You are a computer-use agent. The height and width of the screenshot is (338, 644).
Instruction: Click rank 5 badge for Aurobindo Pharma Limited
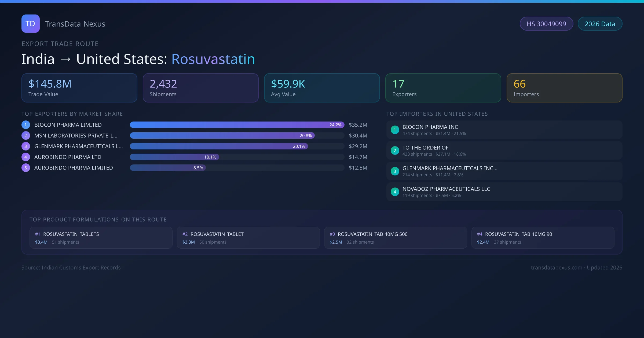[26, 168]
